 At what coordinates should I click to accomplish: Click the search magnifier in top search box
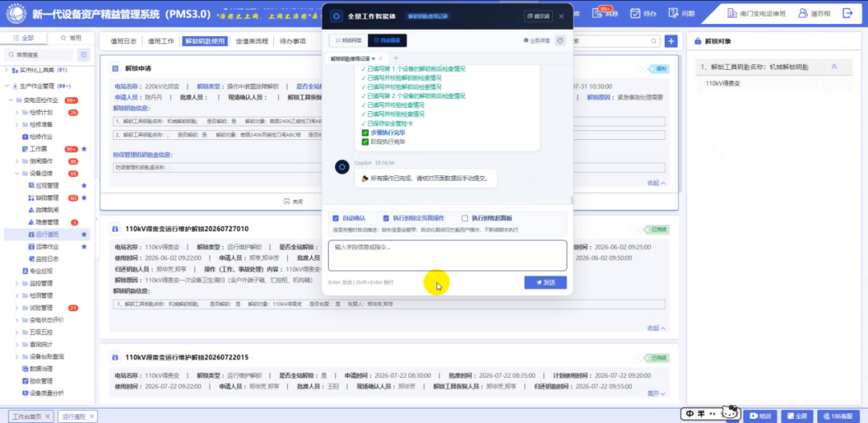click(653, 41)
